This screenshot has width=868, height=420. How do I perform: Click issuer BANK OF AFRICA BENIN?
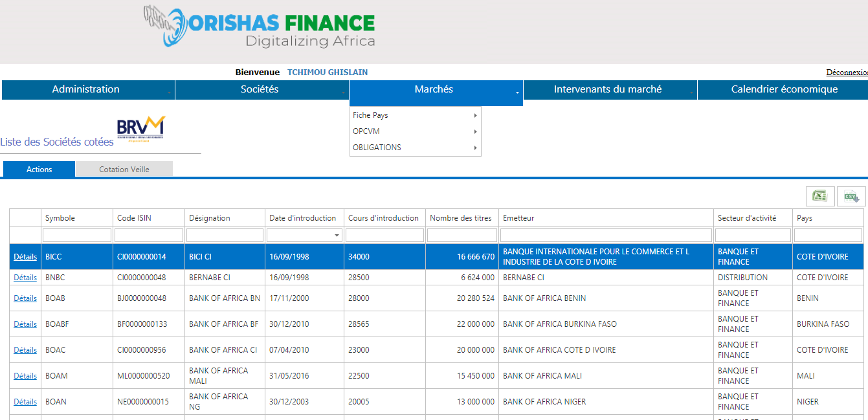(x=544, y=298)
